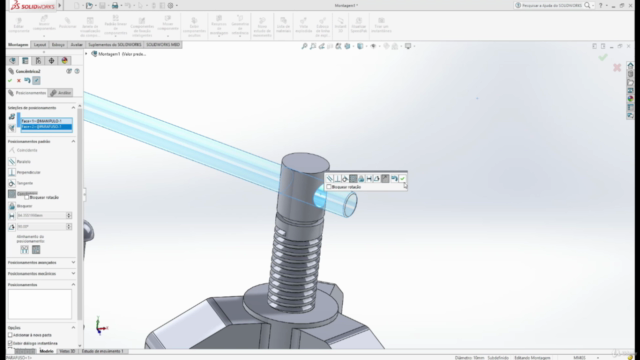Collapse the Posicionamentos list section
The image size is (640, 360).
tap(73, 284)
